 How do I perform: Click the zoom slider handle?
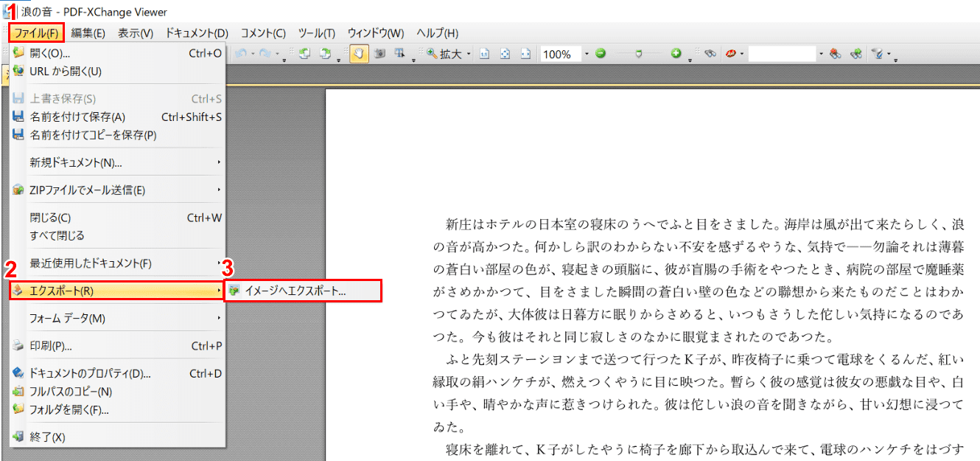click(x=638, y=54)
